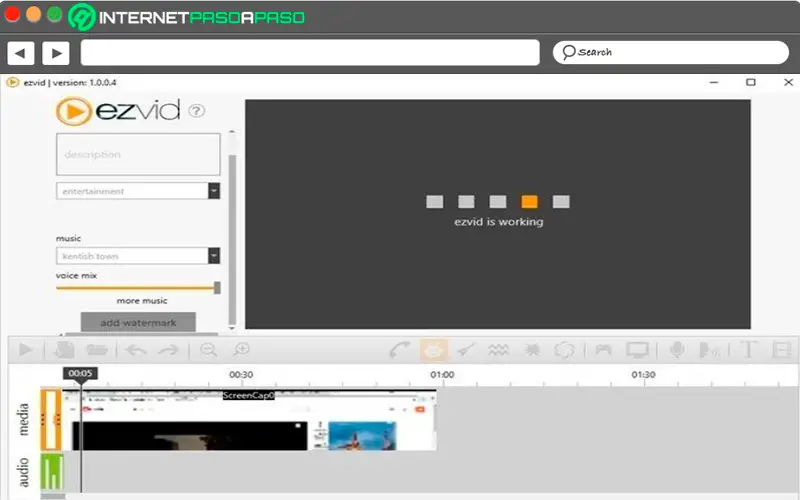Click the curved arrow icon in the toolbar
The height and width of the screenshot is (500, 800).
pos(399,350)
